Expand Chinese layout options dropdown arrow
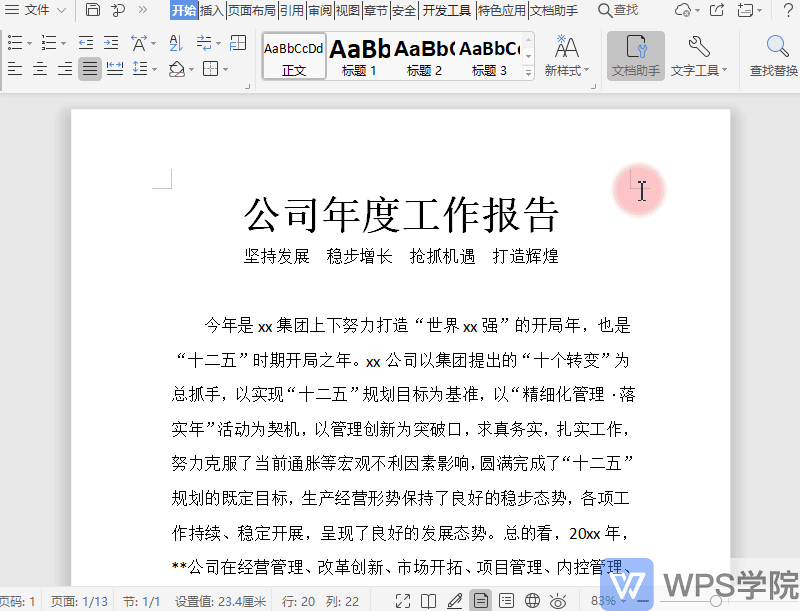The height and width of the screenshot is (611, 800). [154, 44]
